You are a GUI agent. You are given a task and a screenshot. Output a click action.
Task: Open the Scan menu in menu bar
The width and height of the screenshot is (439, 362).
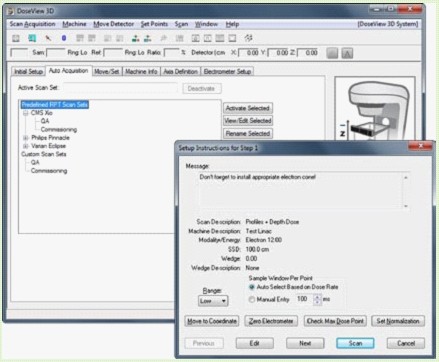[181, 24]
